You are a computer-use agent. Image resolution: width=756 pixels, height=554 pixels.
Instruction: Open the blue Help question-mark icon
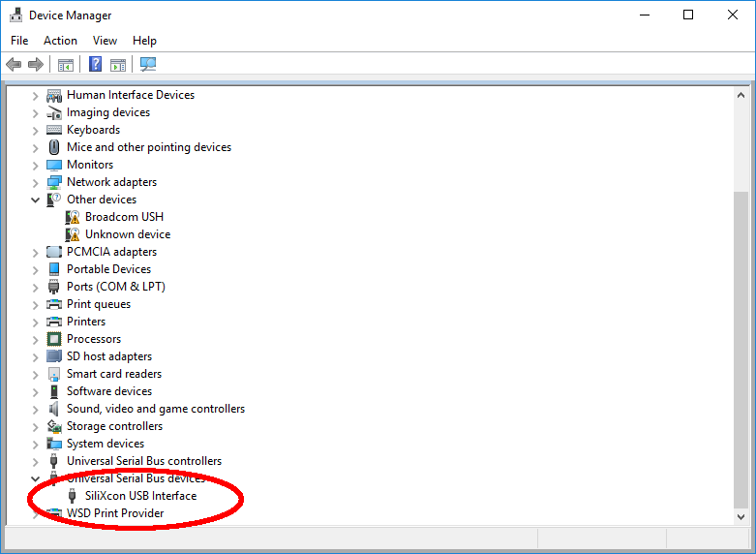(96, 64)
